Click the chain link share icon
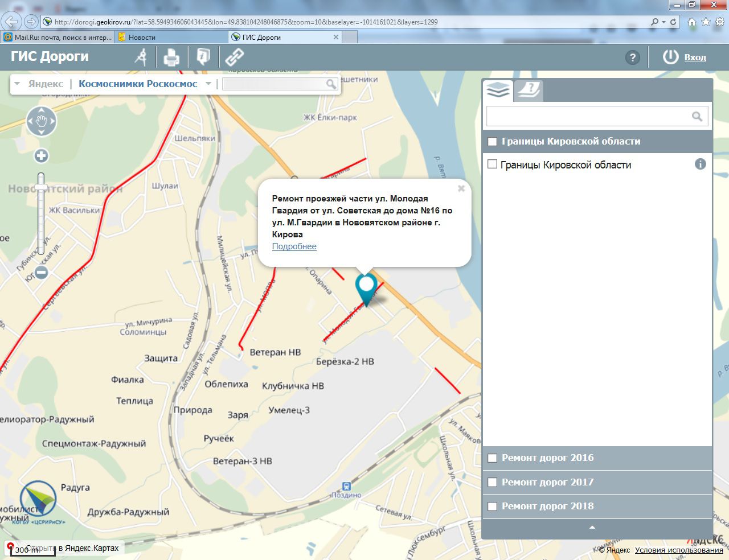 234,57
